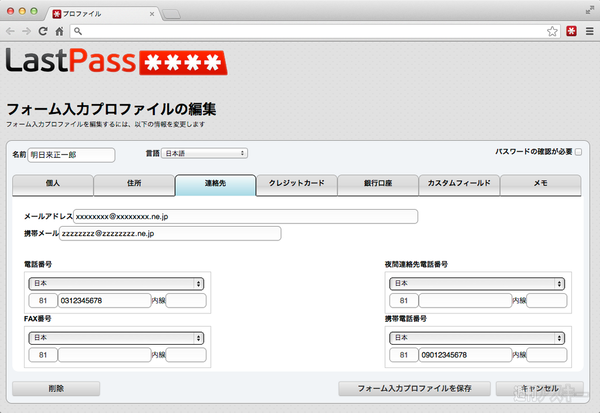Viewport: 600px width, 413px height.
Task: Open the Chrome hamburger menu
Action: click(x=590, y=31)
